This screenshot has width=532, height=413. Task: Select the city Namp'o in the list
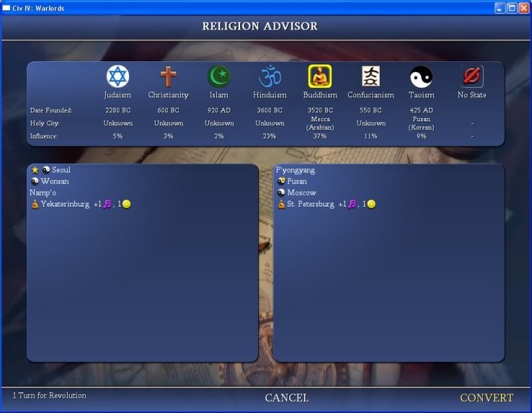click(43, 193)
